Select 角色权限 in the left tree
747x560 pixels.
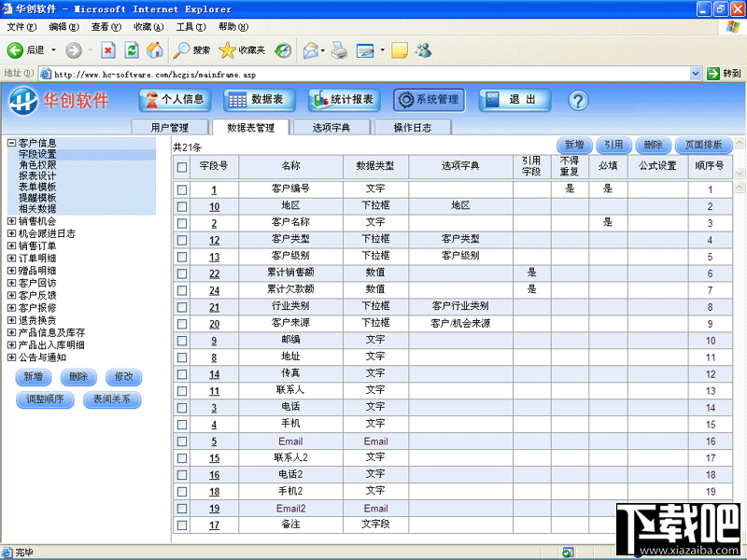tap(37, 165)
